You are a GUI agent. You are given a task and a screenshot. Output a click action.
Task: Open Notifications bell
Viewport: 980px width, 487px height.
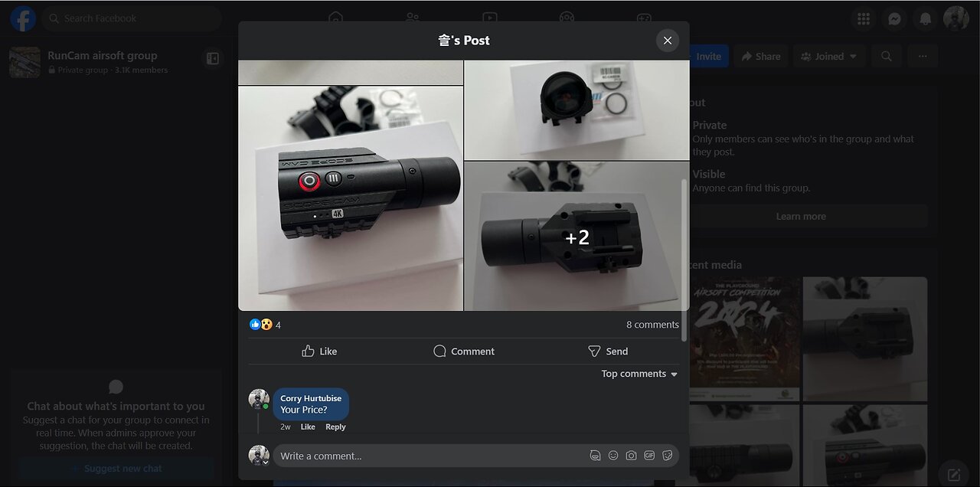click(x=926, y=18)
